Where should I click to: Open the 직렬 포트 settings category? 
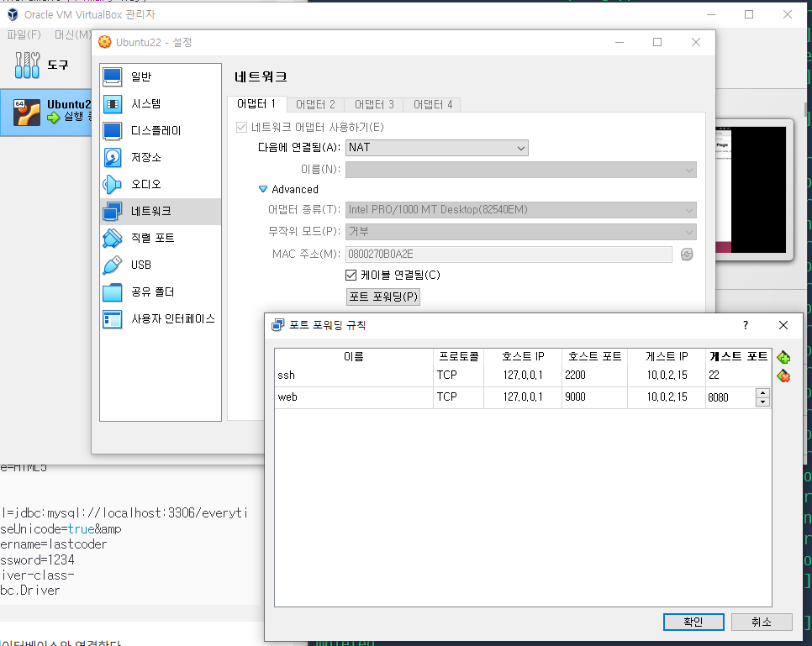coord(160,238)
